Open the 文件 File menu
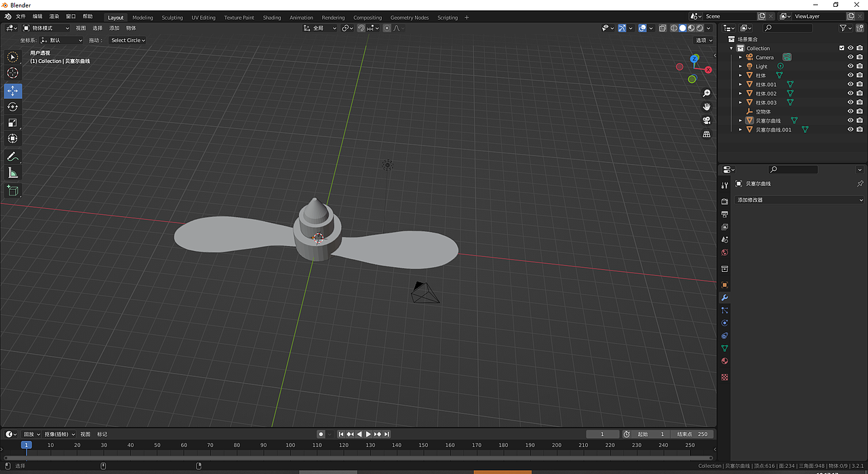 coord(20,16)
